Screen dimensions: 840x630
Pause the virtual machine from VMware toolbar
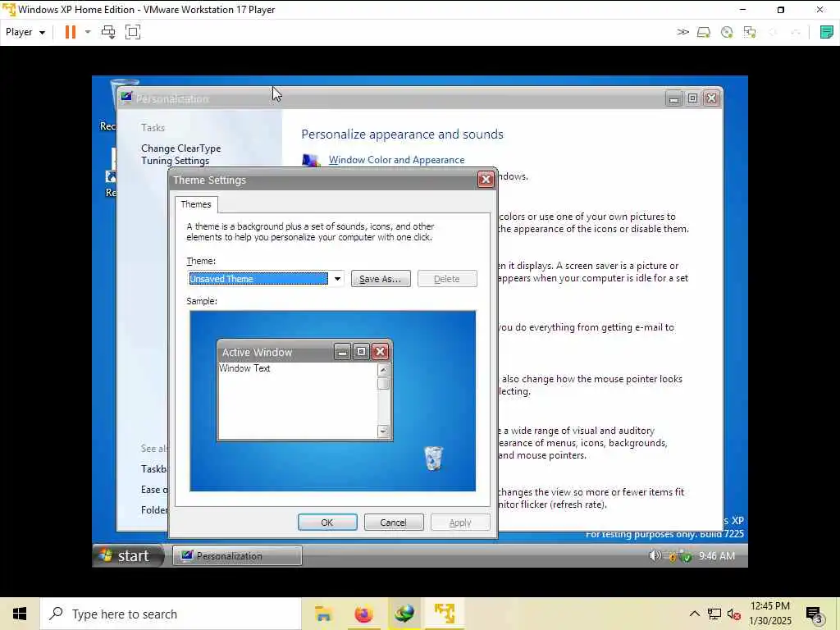coord(71,32)
